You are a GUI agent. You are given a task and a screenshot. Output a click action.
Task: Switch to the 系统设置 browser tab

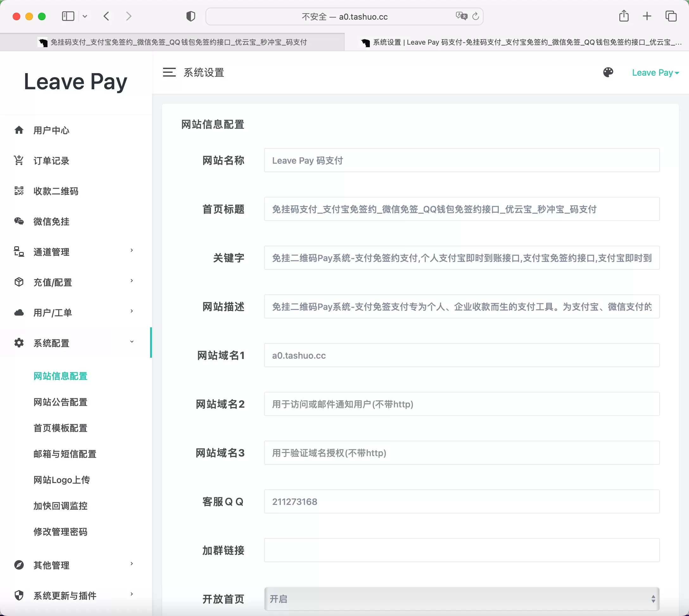click(x=517, y=42)
